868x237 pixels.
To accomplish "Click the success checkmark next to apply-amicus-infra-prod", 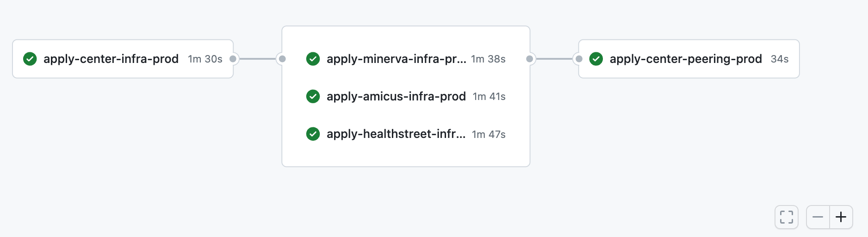I will tap(313, 96).
